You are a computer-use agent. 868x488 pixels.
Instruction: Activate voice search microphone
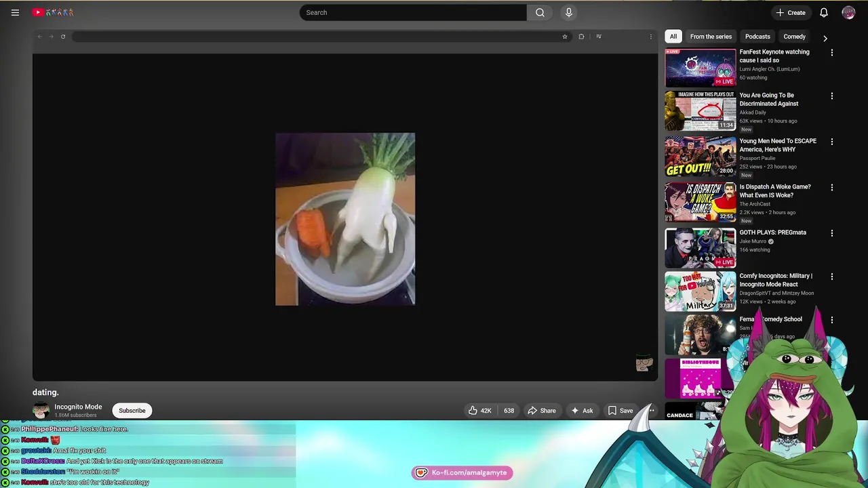pos(569,12)
